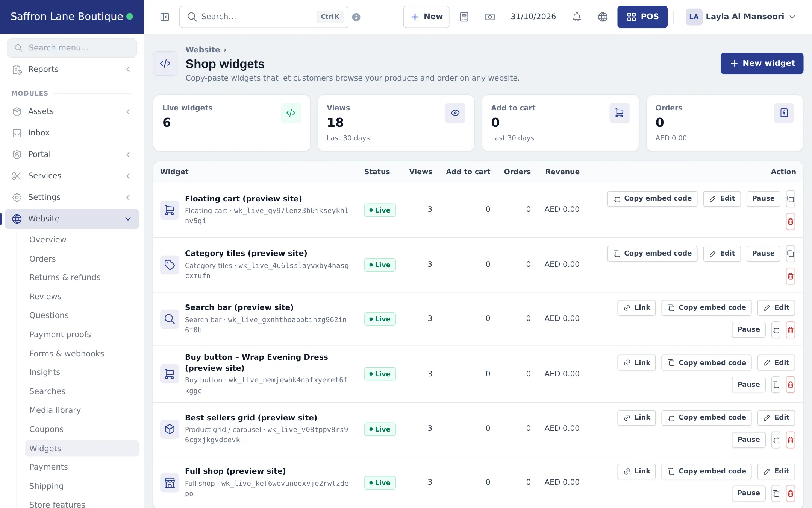Open the calculator icon in top bar

coord(464,17)
